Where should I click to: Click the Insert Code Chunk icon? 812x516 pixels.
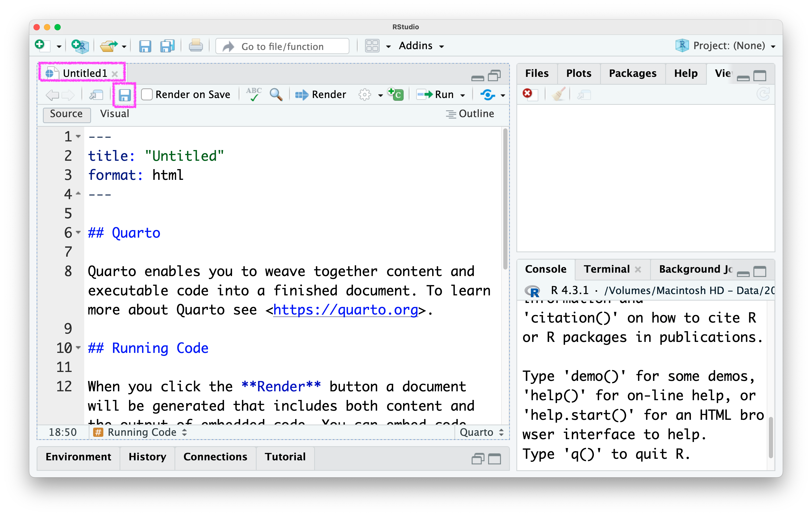point(396,94)
